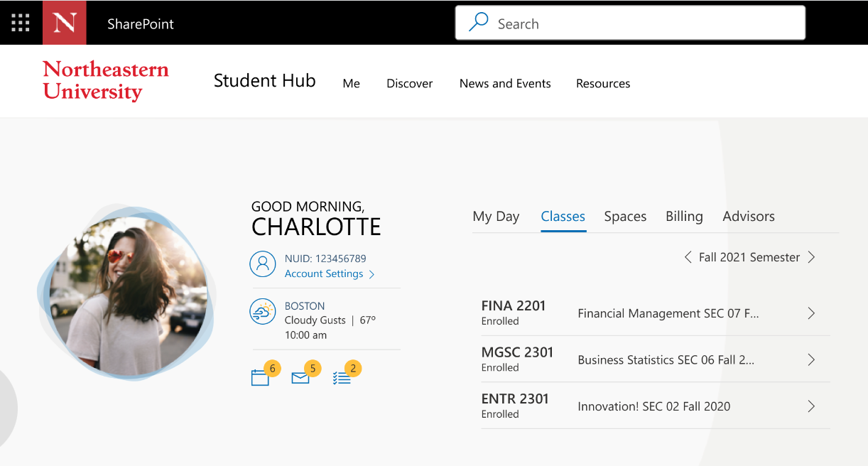
Task: Open the Spaces tab
Action: pyautogui.click(x=624, y=216)
